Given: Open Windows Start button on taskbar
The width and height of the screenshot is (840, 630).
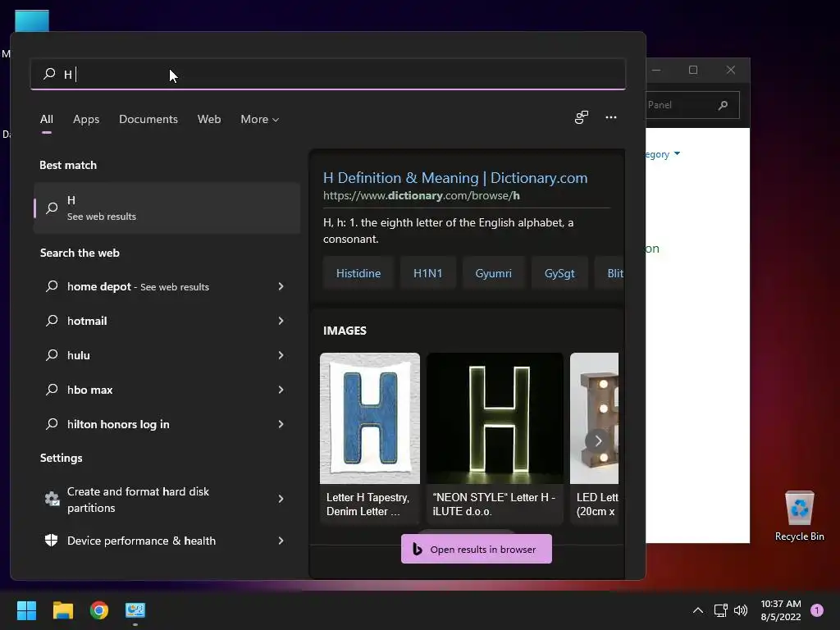Looking at the screenshot, I should click(26, 610).
